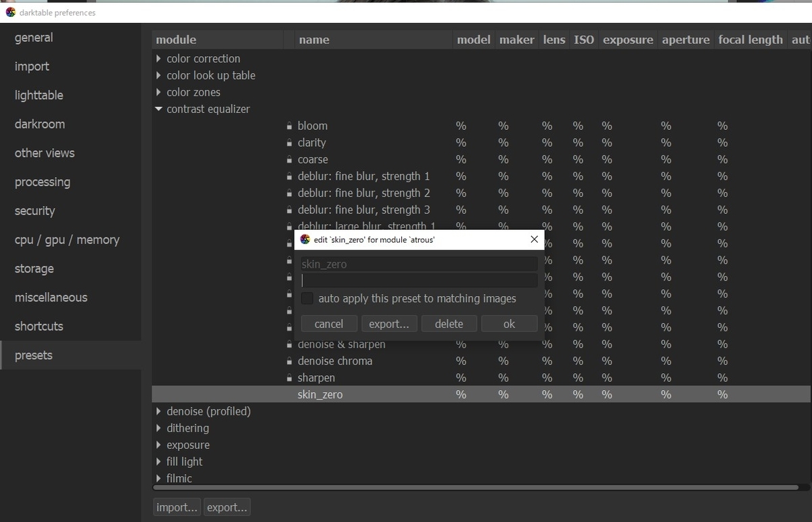Expand the dithering module presets
The image size is (812, 522).
(158, 428)
